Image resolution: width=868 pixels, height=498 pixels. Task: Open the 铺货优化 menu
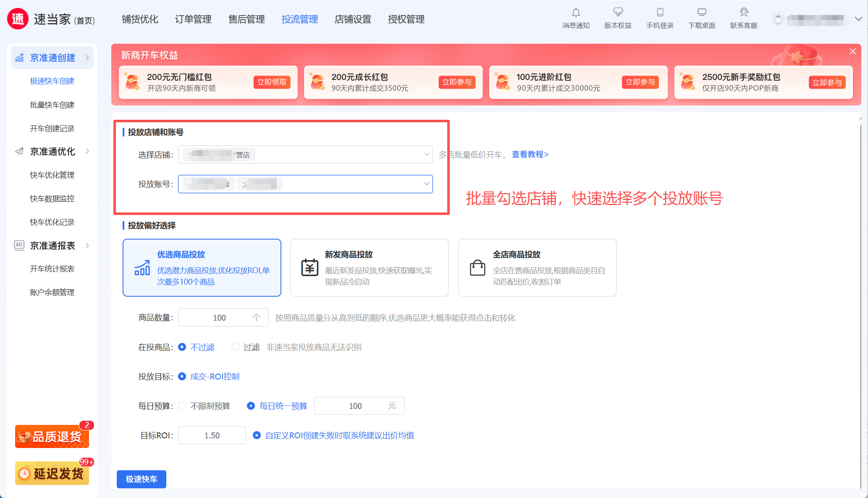click(x=140, y=19)
